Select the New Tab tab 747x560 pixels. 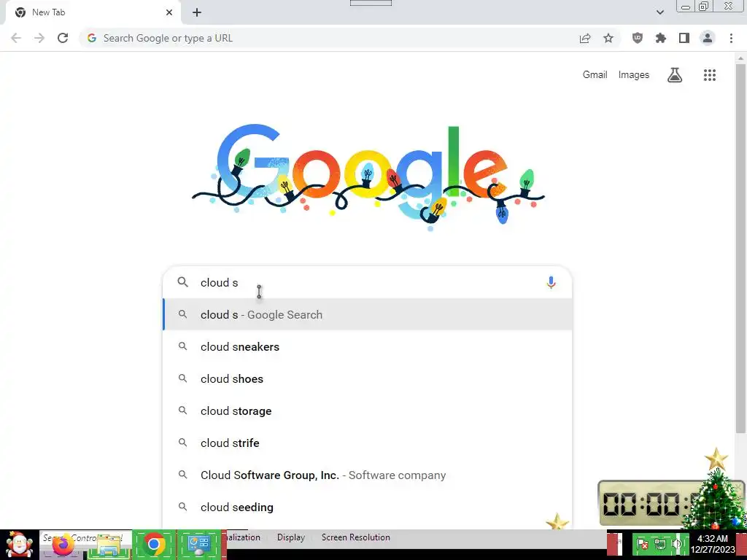point(93,12)
